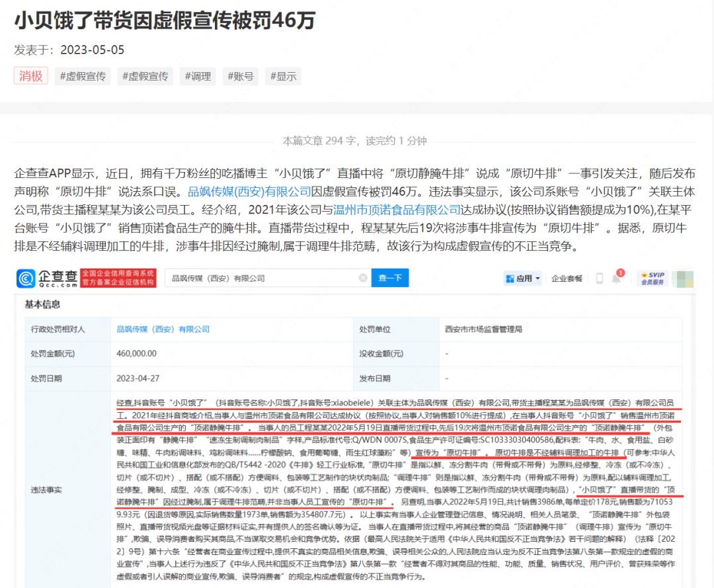Open 温州市顶诺食品有限公司 link in article
Screen dimensions: 714x588
click(397, 210)
